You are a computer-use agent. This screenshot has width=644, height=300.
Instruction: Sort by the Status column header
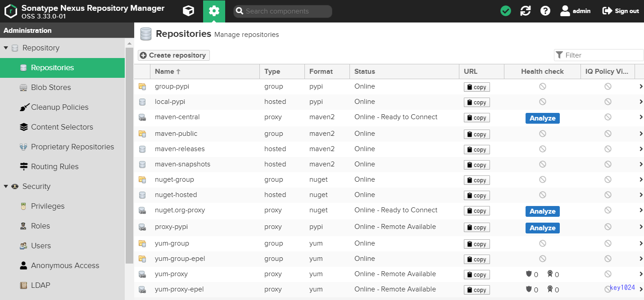[404, 72]
